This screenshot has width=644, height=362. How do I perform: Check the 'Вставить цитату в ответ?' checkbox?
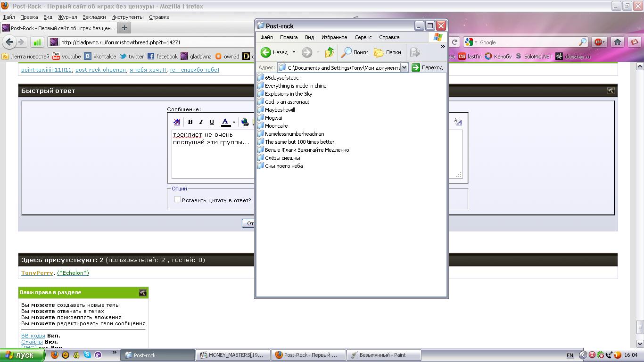click(177, 200)
